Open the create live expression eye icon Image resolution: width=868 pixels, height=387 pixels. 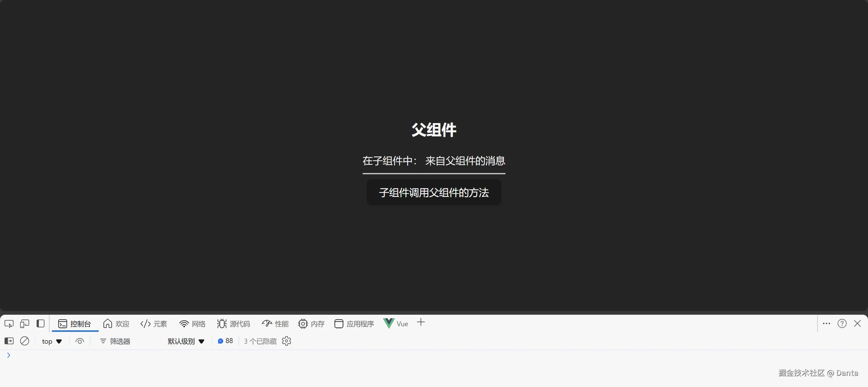coord(80,341)
